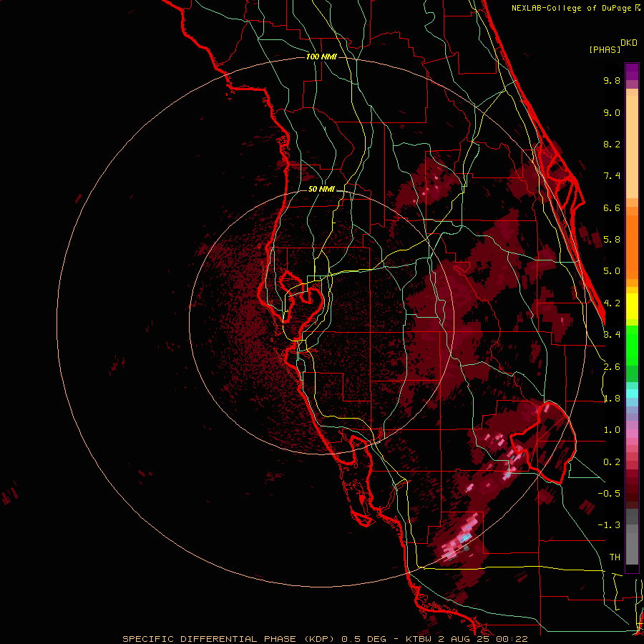Pick the light peach color bar segment
Viewport: 644px width, 644px height.
[x=632, y=147]
